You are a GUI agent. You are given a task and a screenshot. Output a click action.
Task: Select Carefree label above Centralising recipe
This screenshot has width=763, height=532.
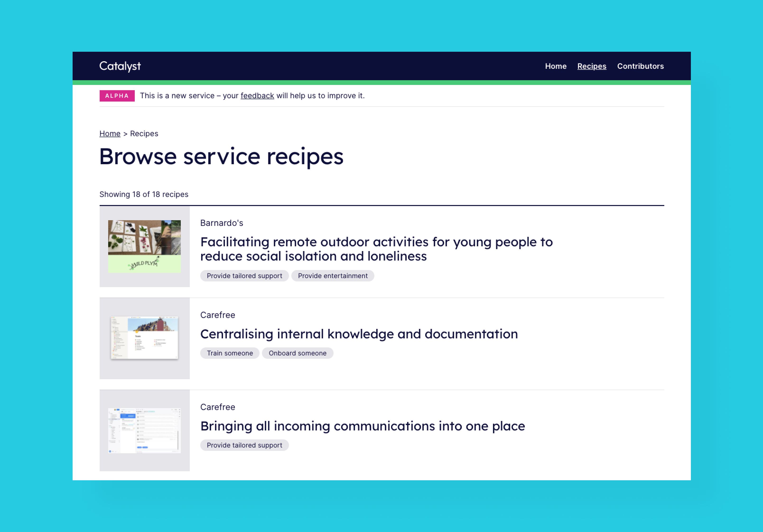pos(218,315)
